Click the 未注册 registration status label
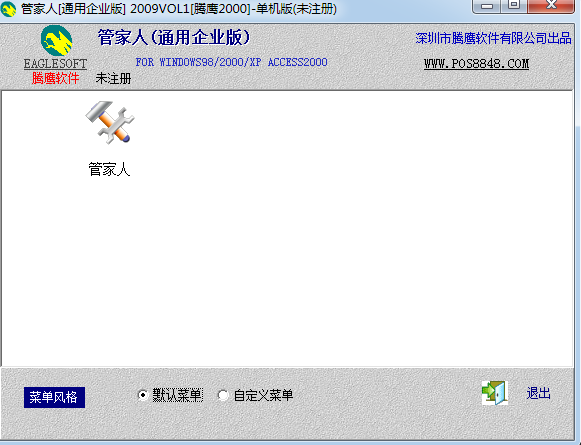 [113, 78]
